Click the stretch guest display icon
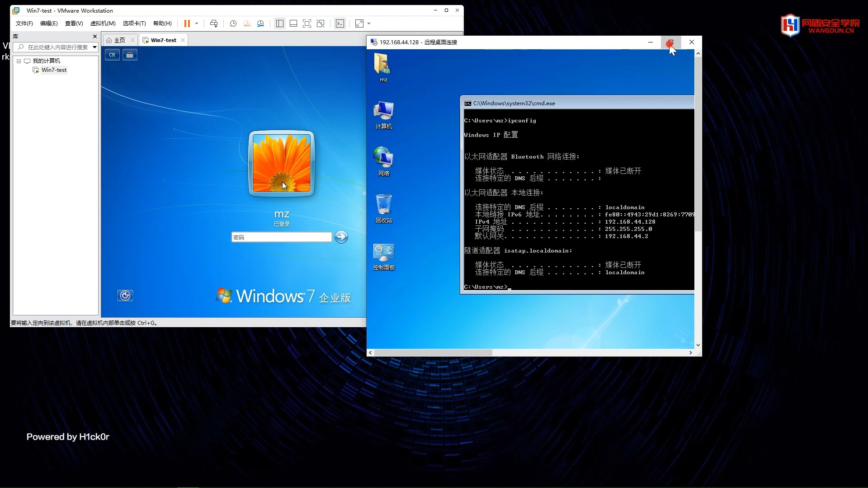868x488 pixels. (359, 23)
